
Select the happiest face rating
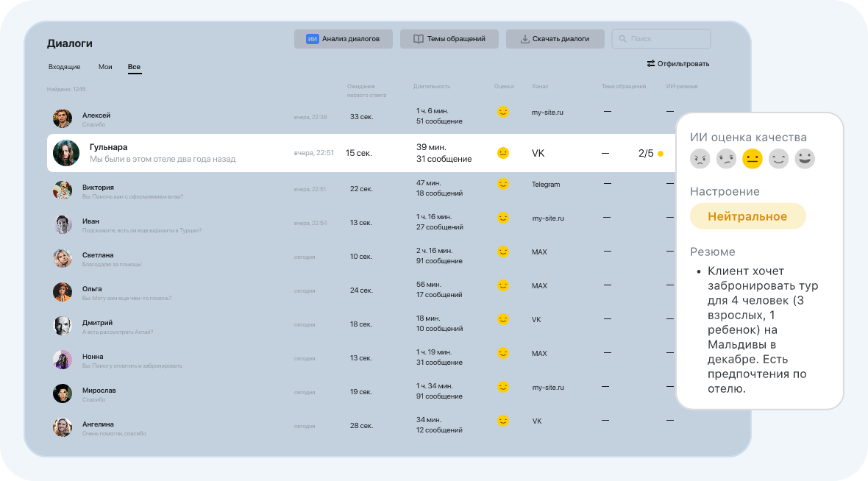(804, 159)
